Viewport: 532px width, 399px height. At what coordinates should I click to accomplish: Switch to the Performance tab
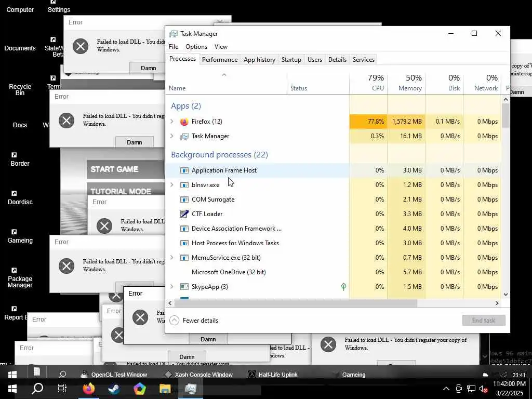(220, 60)
